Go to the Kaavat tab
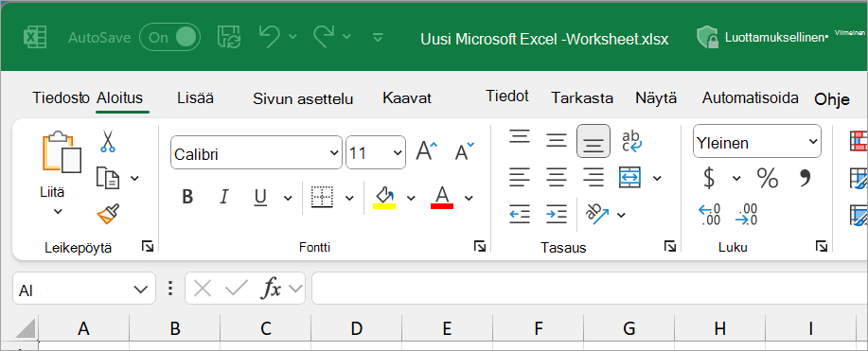Viewport: 868px width, 351px height. coord(407,98)
